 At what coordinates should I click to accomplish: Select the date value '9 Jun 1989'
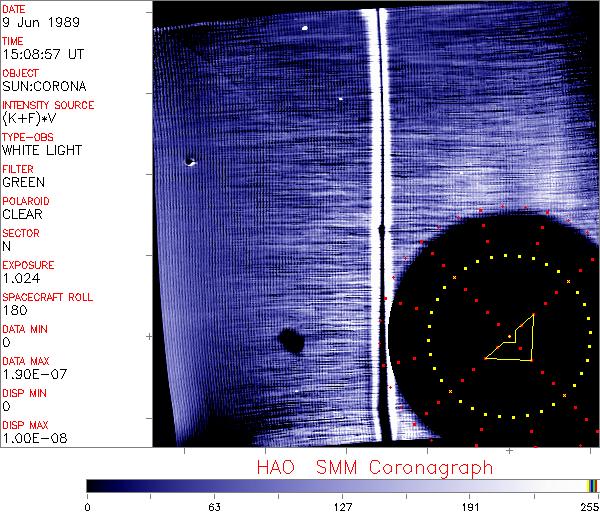pyautogui.click(x=33, y=22)
